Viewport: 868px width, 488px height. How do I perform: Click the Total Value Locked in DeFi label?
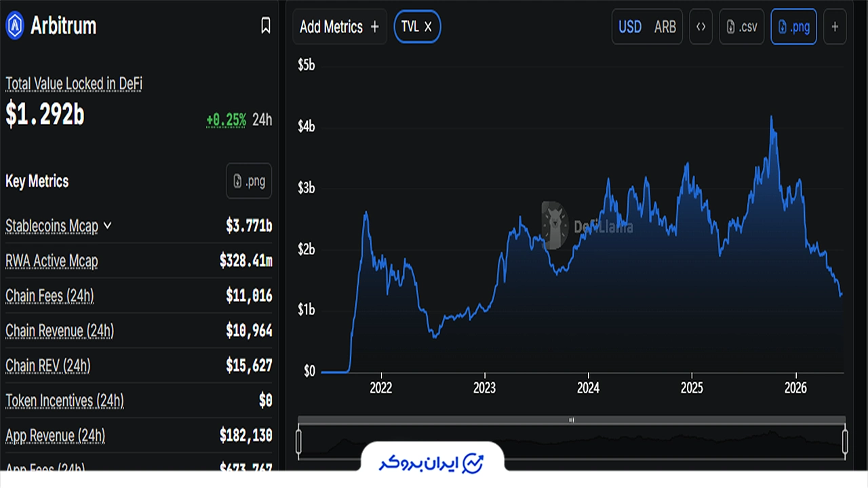pos(74,84)
